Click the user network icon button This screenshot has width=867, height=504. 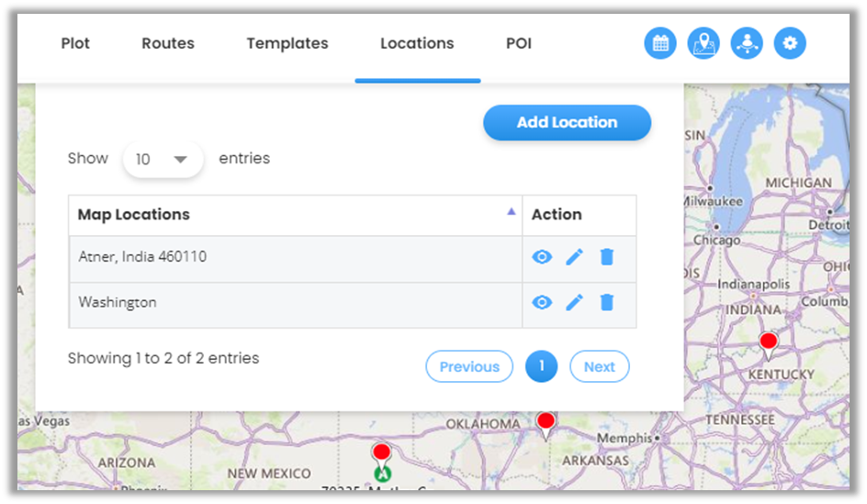[747, 43]
